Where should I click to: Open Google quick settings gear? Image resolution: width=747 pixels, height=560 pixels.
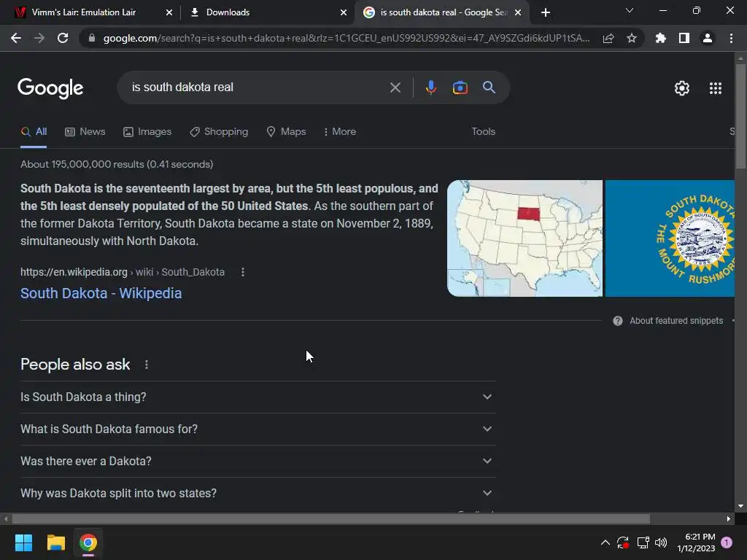click(682, 88)
